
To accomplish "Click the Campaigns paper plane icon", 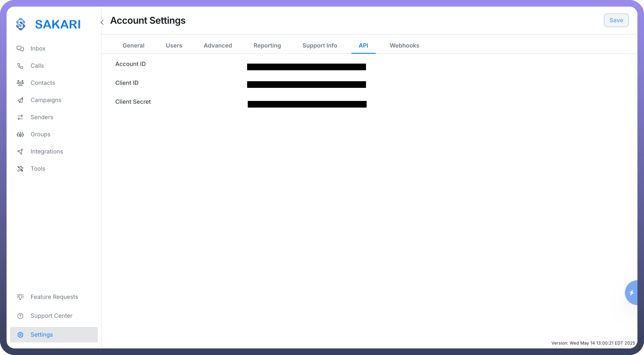I will [x=20, y=100].
